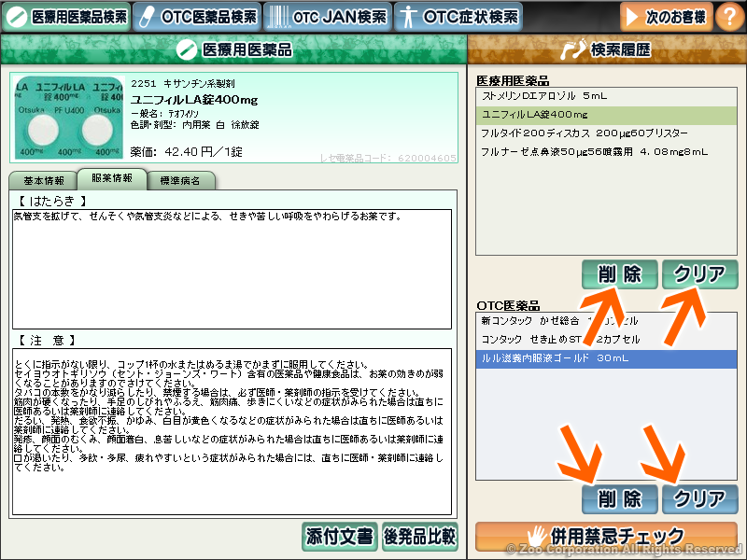Screen dimensions: 747x560
Task: Click the capsule icon in OTC医薬品検索 tab
Action: tap(147, 17)
